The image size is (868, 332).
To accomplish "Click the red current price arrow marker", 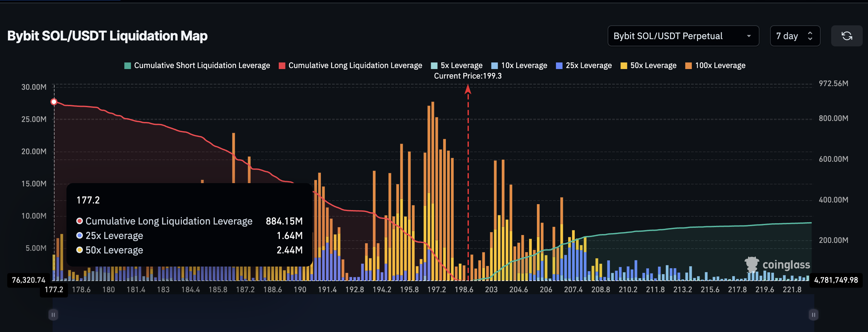I will tap(468, 89).
